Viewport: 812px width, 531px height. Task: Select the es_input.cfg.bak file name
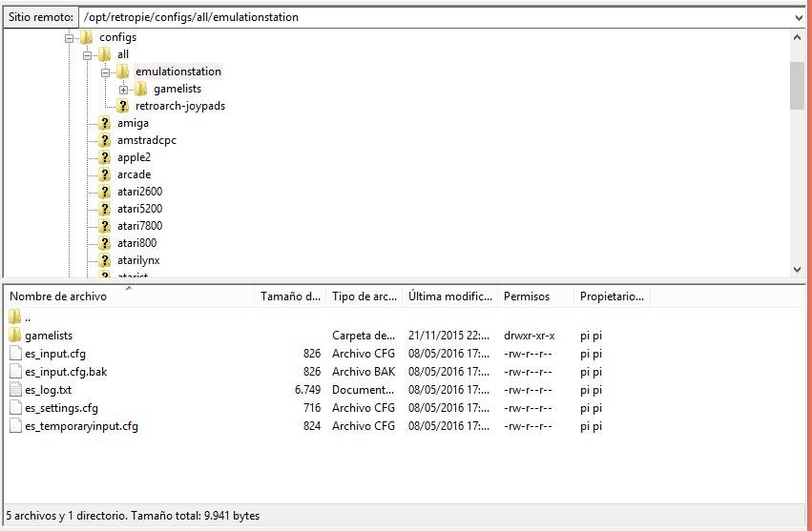(x=66, y=372)
